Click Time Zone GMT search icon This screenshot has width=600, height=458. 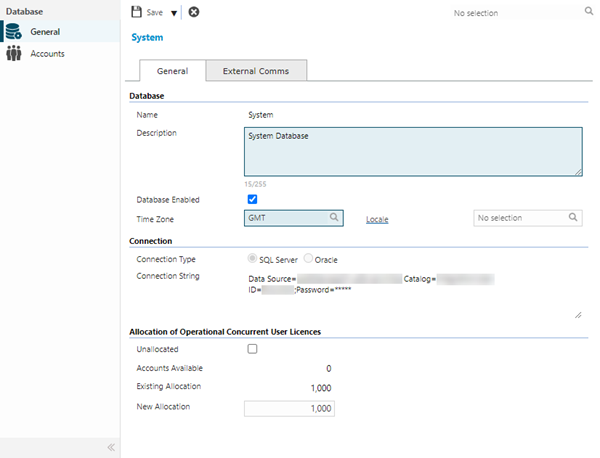tap(334, 217)
